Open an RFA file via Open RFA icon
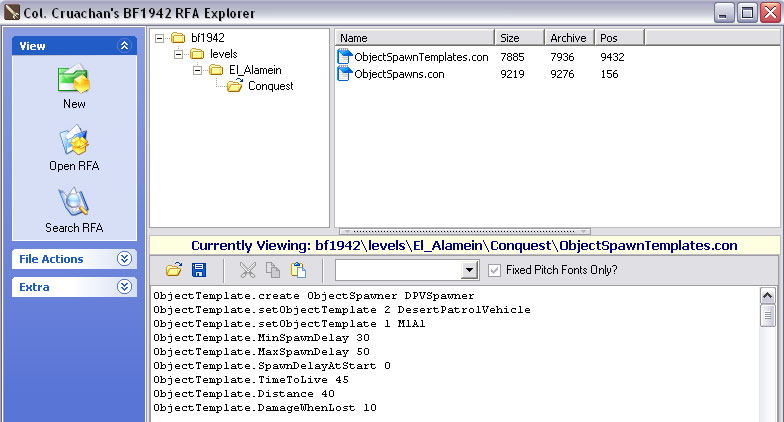The image size is (784, 422). coord(74,140)
